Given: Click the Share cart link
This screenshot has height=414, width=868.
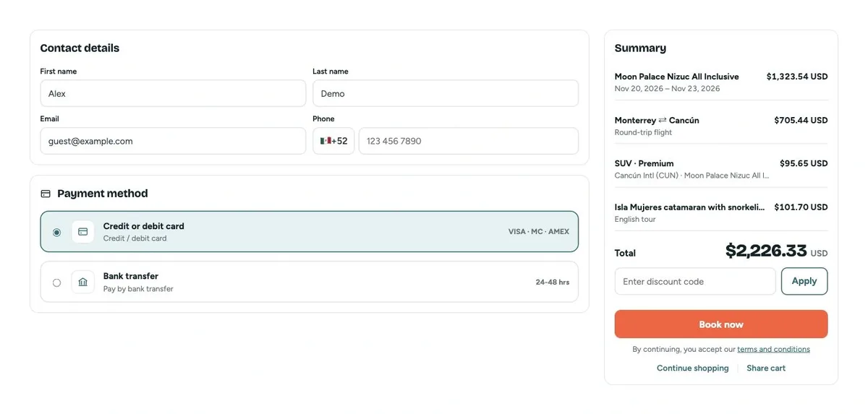Looking at the screenshot, I should point(766,368).
